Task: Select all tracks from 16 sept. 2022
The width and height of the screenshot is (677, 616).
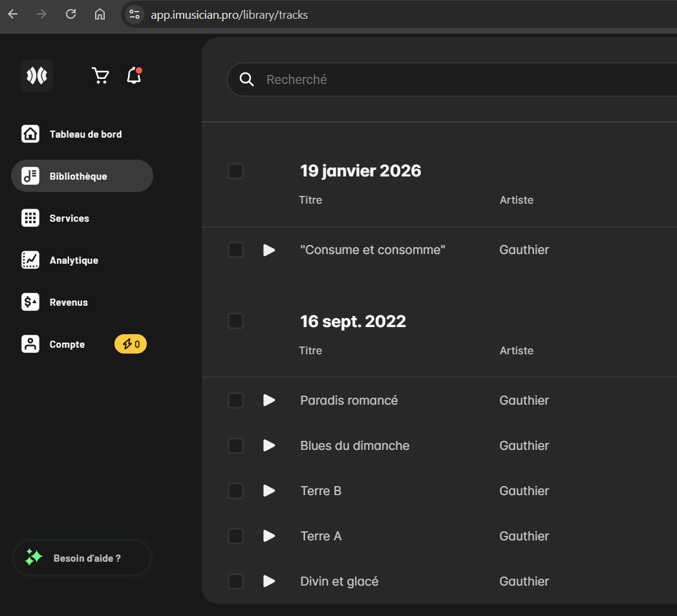Action: click(x=235, y=321)
